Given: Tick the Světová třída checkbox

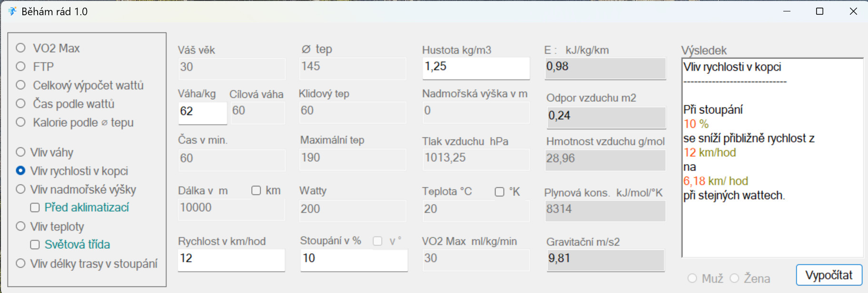Looking at the screenshot, I should [35, 244].
